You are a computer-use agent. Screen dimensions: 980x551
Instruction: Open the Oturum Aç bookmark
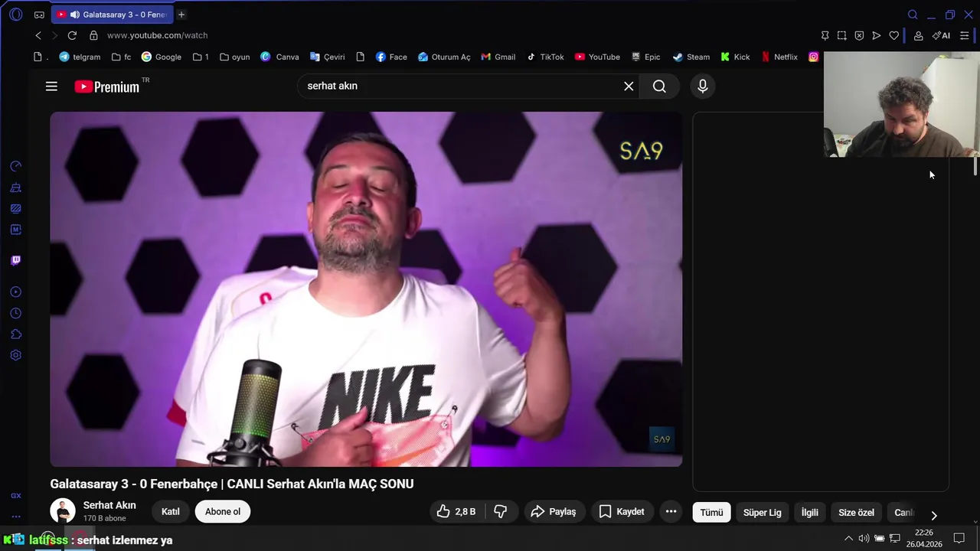[444, 57]
